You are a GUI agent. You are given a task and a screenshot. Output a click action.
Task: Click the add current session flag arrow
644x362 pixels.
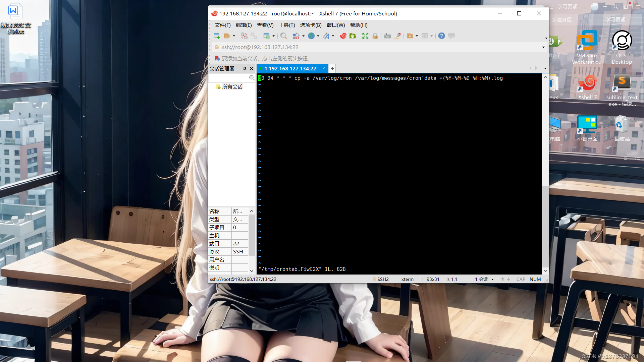point(217,58)
